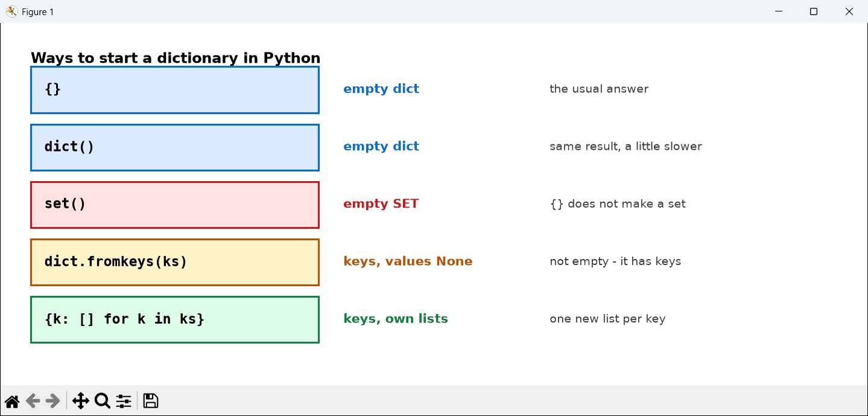
Task: Click the blue box containing dict()
Action: [x=175, y=147]
